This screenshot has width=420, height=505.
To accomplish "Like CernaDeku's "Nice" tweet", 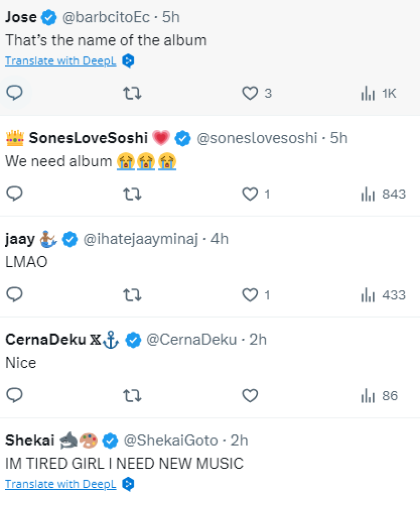I will click(x=250, y=396).
